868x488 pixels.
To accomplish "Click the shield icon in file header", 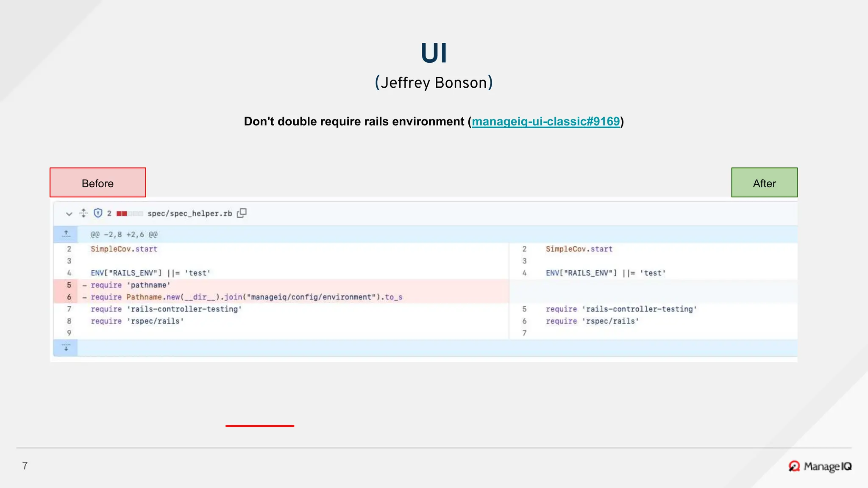I will (x=98, y=213).
